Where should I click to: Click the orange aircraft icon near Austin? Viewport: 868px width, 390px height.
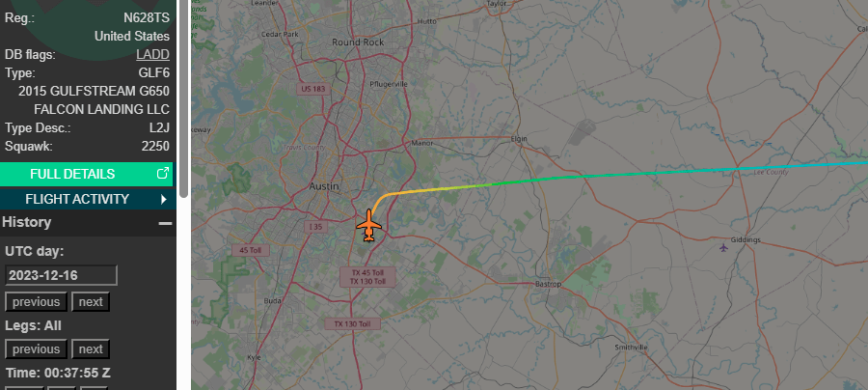point(368,225)
